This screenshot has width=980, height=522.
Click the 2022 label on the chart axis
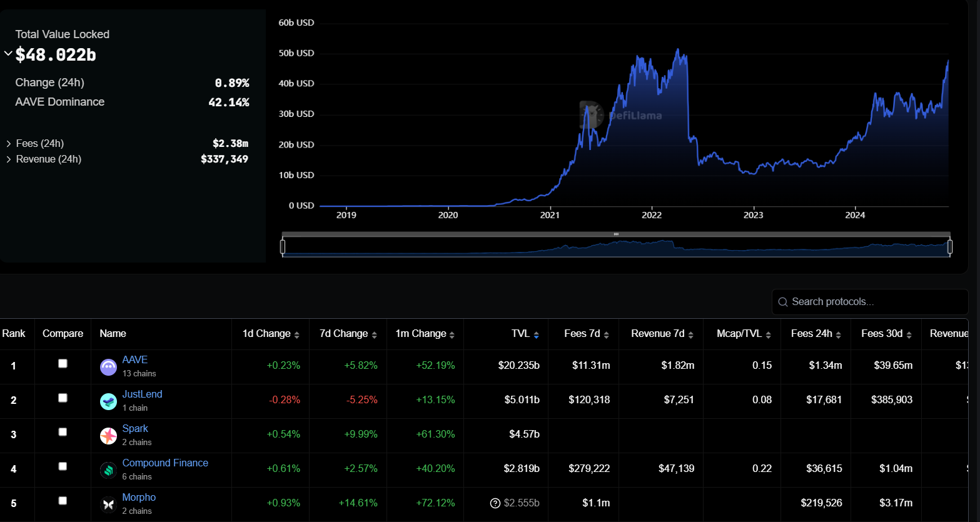(x=652, y=215)
